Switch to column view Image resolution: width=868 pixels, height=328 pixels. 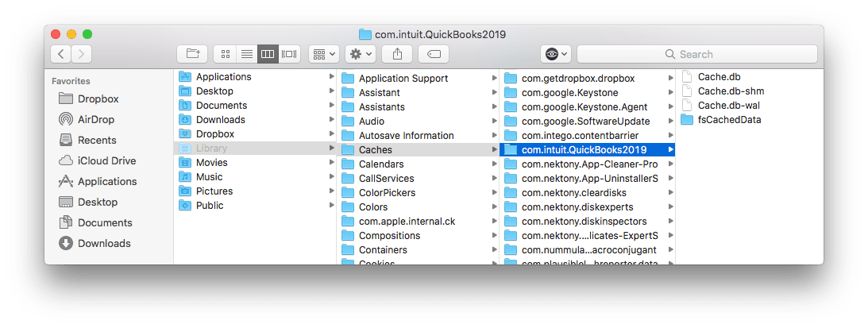[x=268, y=54]
